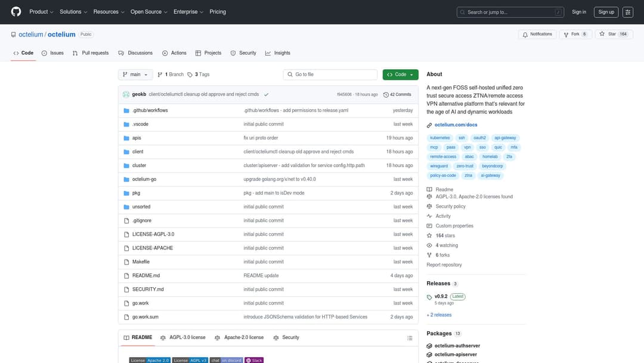The width and height of the screenshot is (644, 363).
Task: Open the GitHub homepage logo
Action: pyautogui.click(x=16, y=12)
